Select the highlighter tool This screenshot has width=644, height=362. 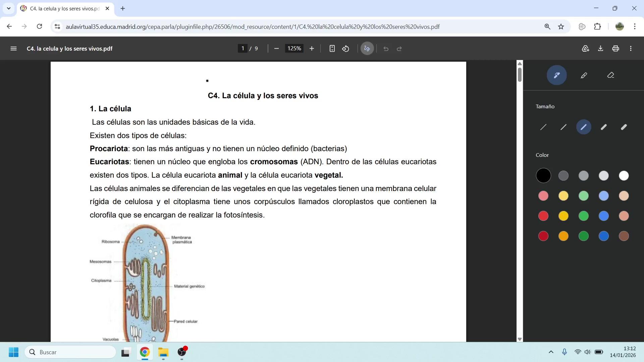(x=584, y=75)
